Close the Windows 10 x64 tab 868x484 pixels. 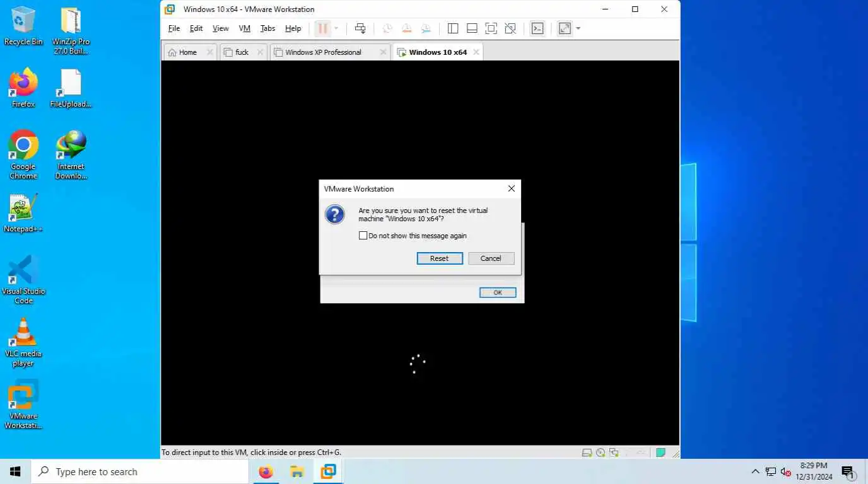point(476,52)
